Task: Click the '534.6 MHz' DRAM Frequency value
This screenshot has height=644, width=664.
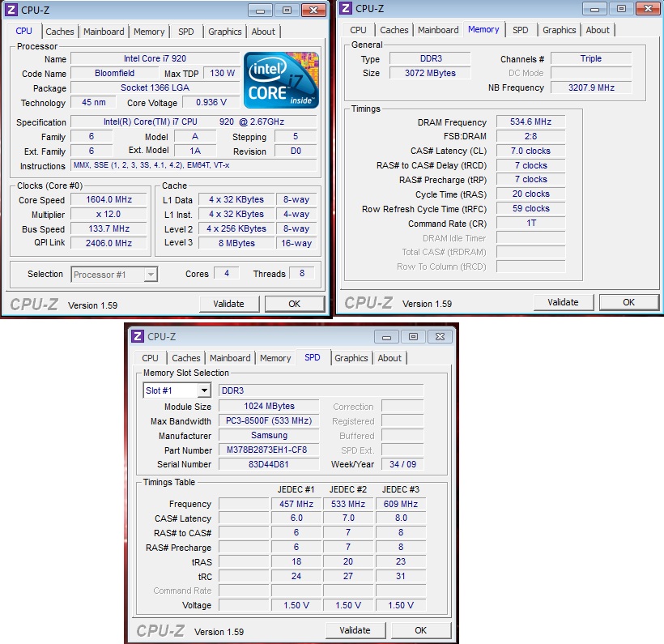Action: coord(530,122)
